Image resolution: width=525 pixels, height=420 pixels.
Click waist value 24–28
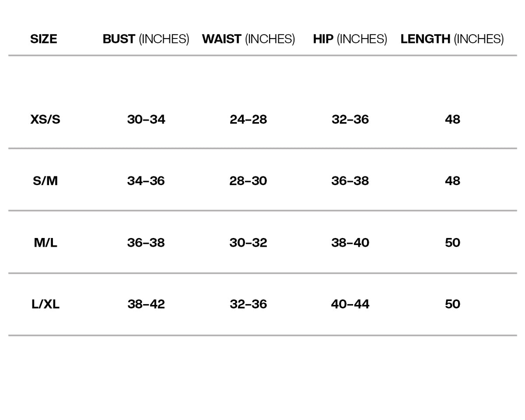tap(248, 119)
